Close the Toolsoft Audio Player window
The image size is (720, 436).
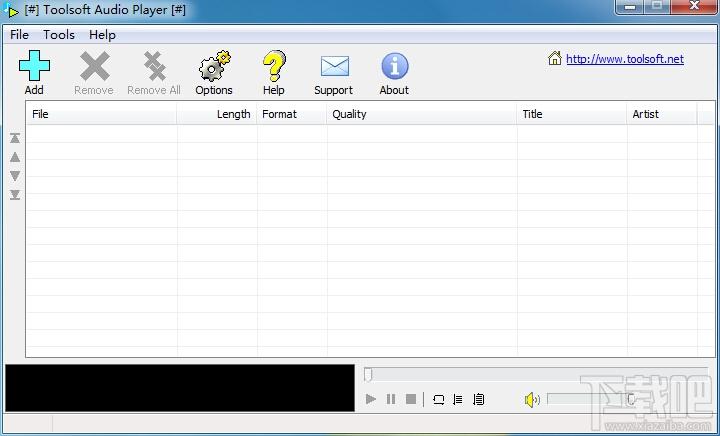coord(694,6)
